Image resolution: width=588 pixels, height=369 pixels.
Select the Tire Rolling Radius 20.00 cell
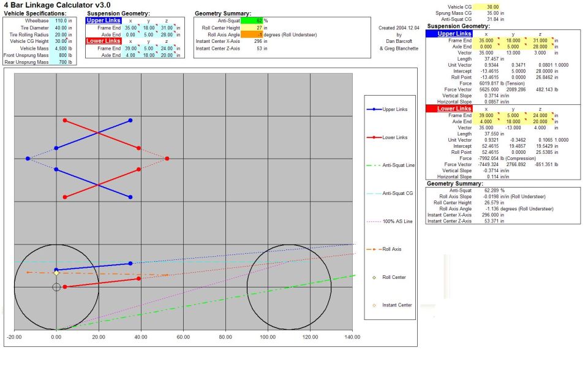59,34
